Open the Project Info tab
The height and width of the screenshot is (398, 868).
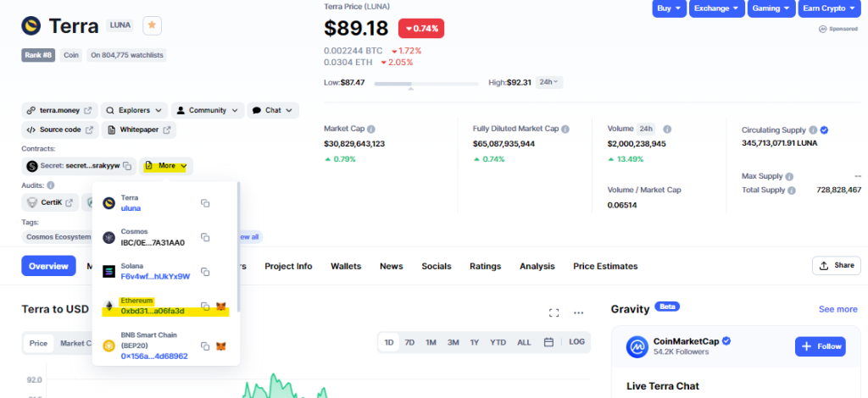[x=288, y=267]
